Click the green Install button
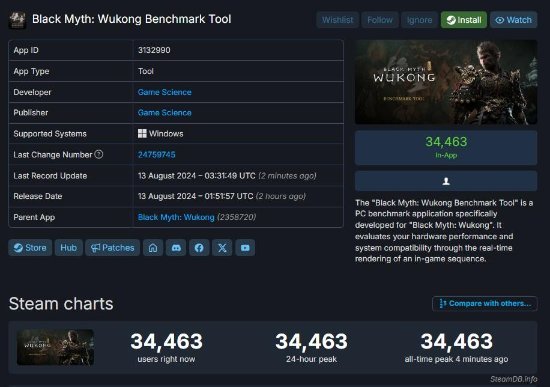Image resolution: width=550 pixels, height=387 pixels. click(x=464, y=20)
